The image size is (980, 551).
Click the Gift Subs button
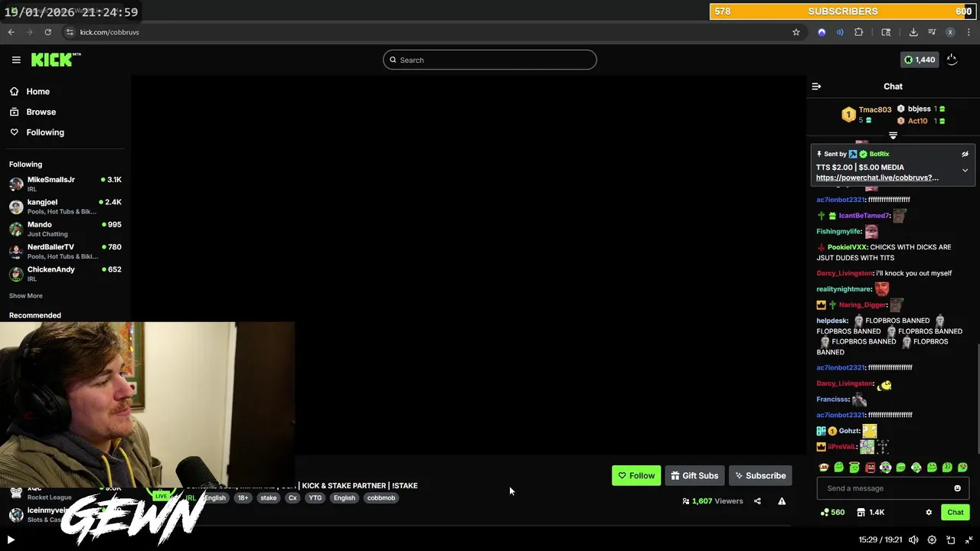(x=694, y=475)
